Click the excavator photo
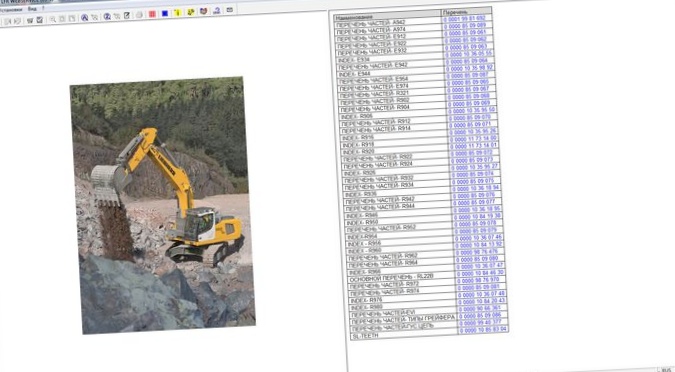Viewport: 675px width, 372px height. point(163,205)
